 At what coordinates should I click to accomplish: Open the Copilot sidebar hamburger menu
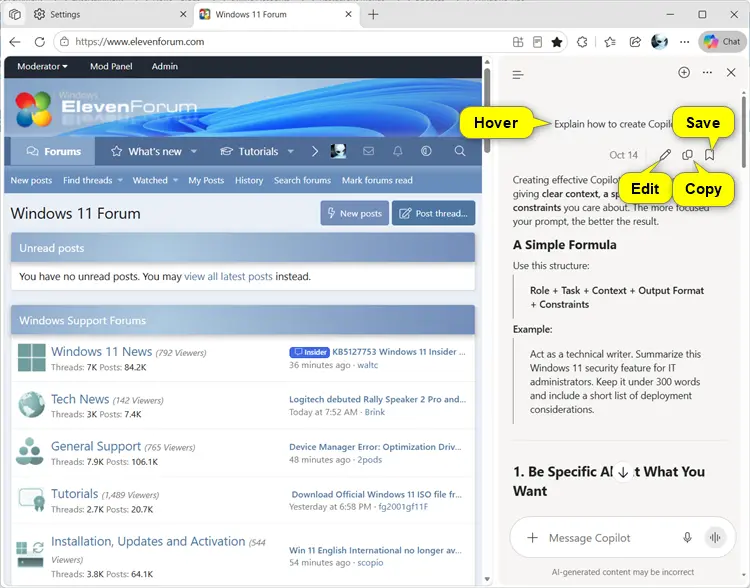(518, 74)
